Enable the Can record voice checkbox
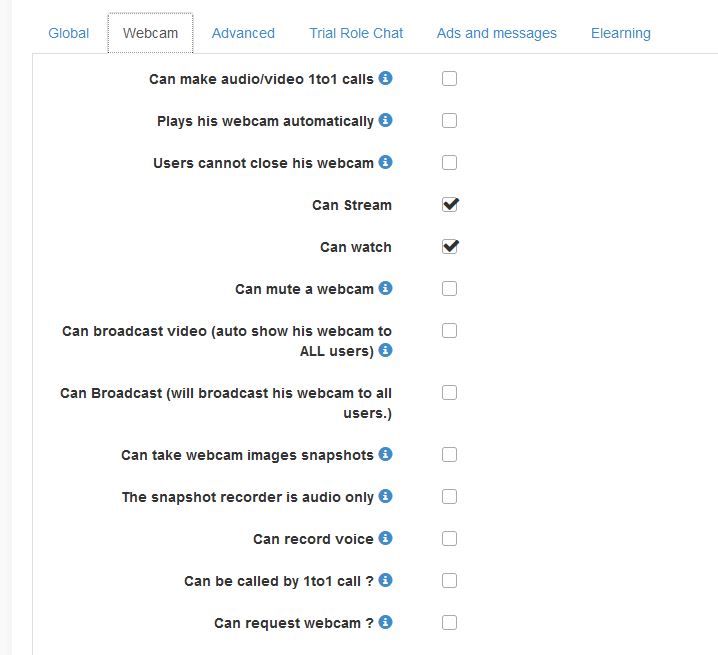 coord(450,539)
